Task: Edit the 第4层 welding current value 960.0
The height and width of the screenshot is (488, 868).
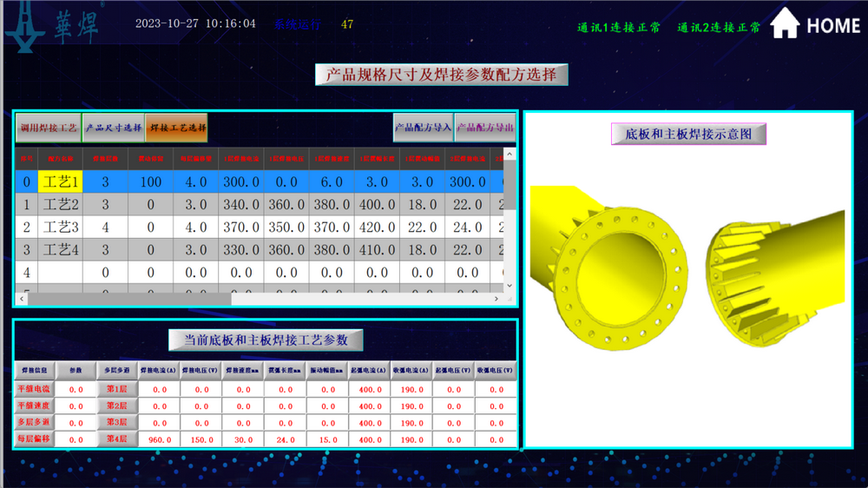Action: point(159,439)
